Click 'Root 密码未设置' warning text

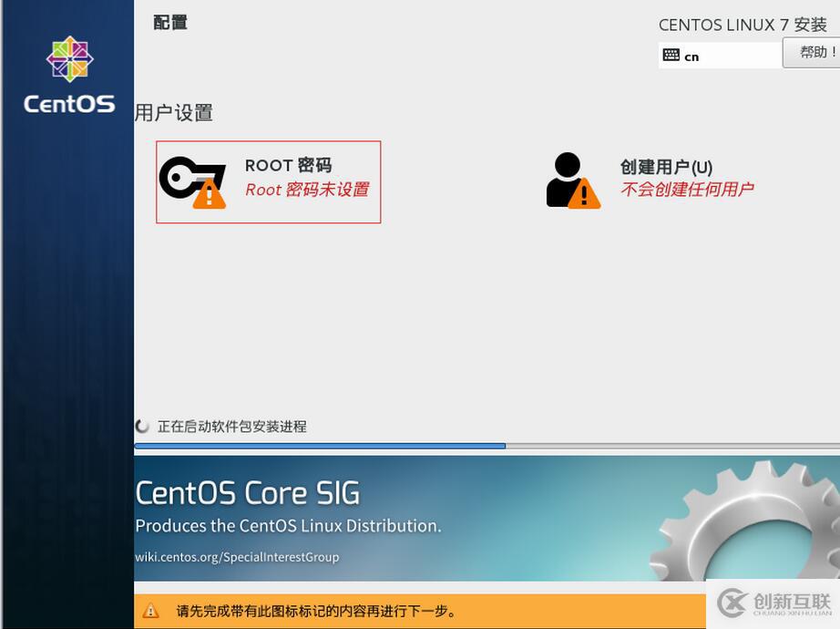307,190
